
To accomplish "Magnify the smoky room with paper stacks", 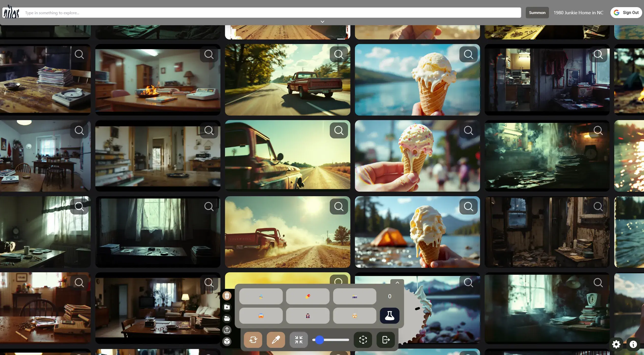I will point(598,130).
